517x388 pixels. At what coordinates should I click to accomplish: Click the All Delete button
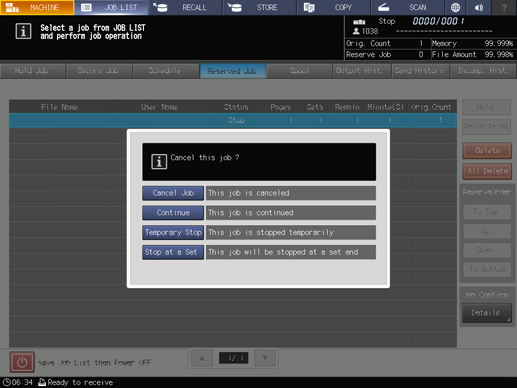point(487,171)
